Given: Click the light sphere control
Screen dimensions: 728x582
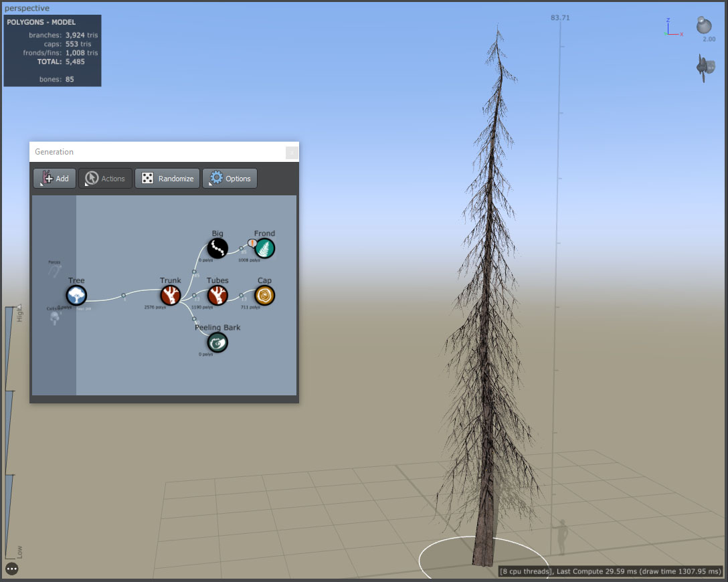Looking at the screenshot, I should (704, 25).
